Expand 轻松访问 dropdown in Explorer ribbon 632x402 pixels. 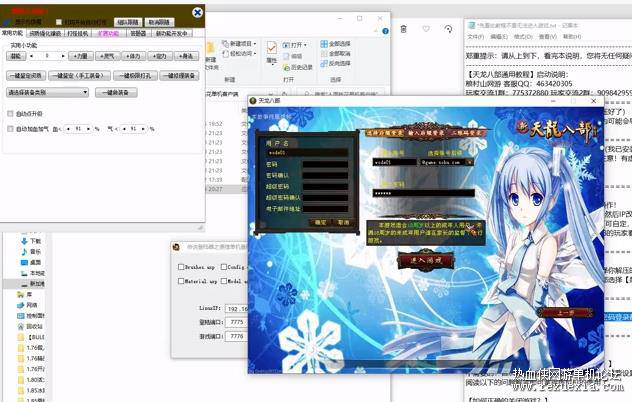click(255, 53)
